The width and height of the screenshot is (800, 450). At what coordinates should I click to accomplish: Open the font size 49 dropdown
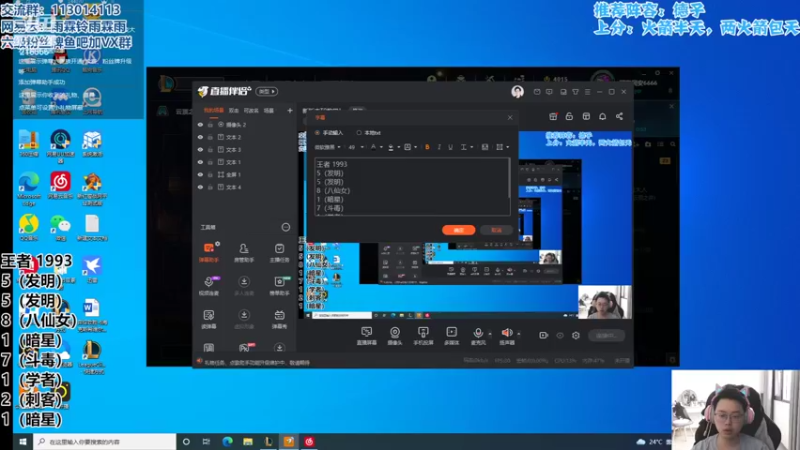point(356,147)
